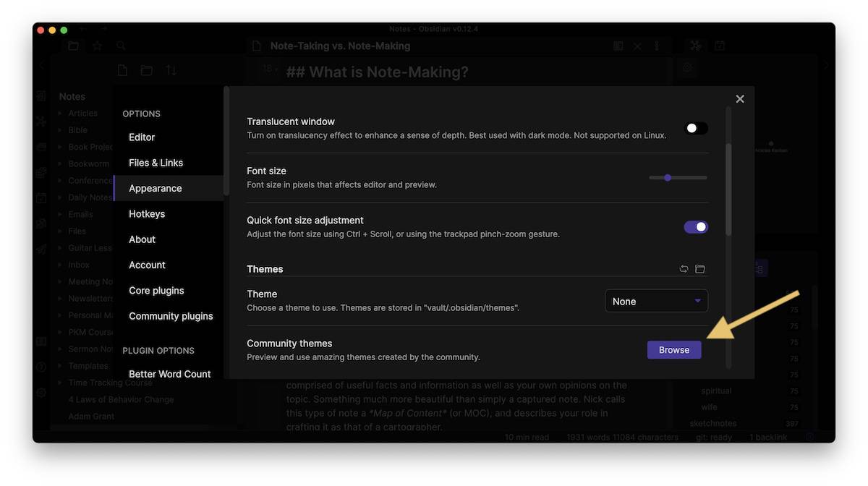This screenshot has width=868, height=486.
Task: Go forward with the right arrow in title bar
Action: coord(103,30)
